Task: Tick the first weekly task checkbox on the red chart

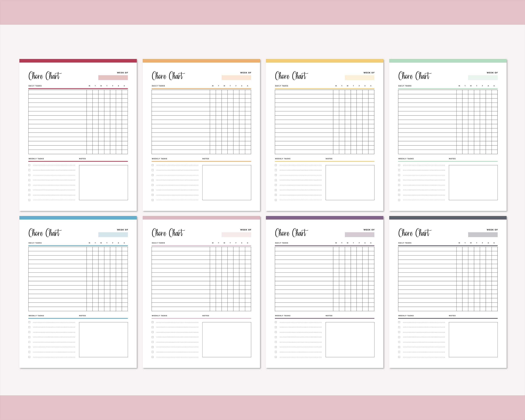Action: tap(29, 165)
